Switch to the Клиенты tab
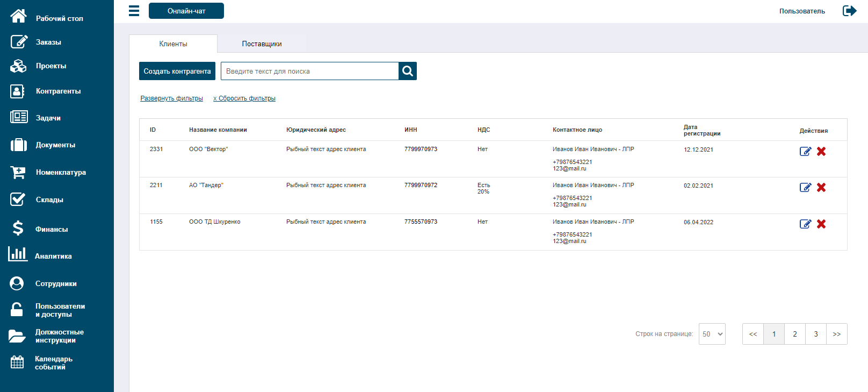 coord(173,44)
